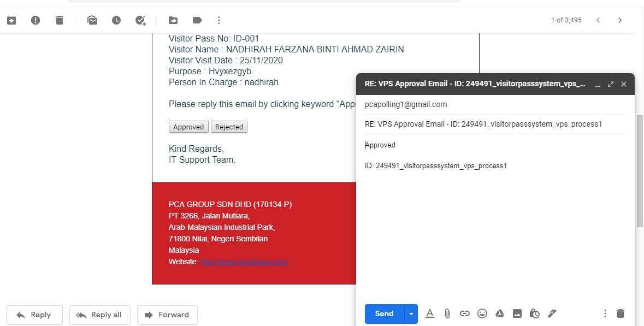Image resolution: width=644 pixels, height=326 pixels.
Task: Open more compose options menu
Action: [605, 313]
